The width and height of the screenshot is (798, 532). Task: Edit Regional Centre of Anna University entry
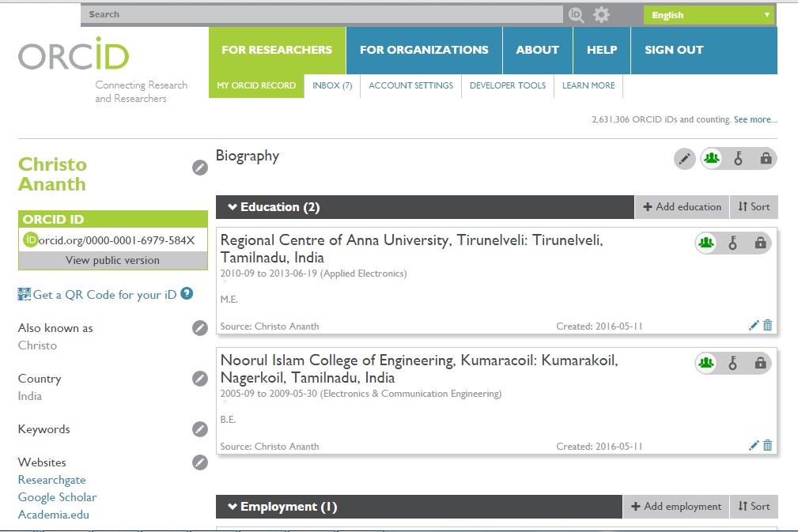point(754,326)
